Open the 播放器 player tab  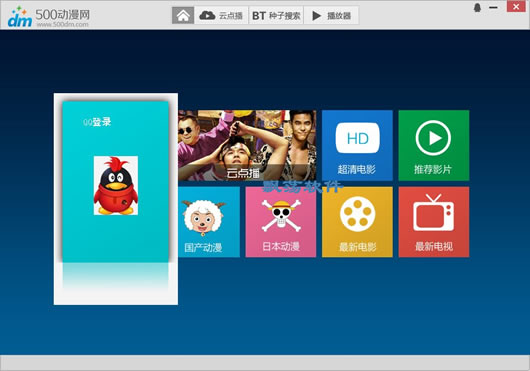tap(331, 16)
